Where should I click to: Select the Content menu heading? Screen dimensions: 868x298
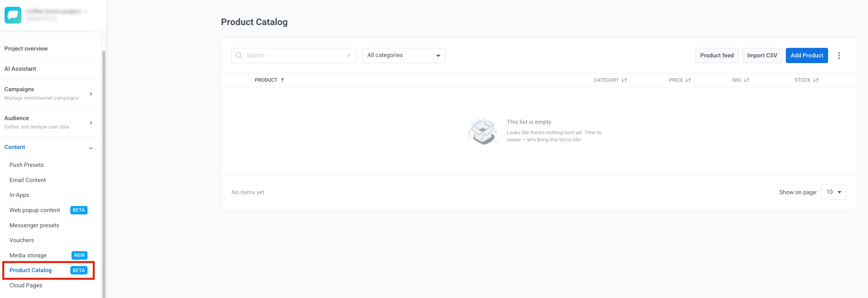coord(15,147)
